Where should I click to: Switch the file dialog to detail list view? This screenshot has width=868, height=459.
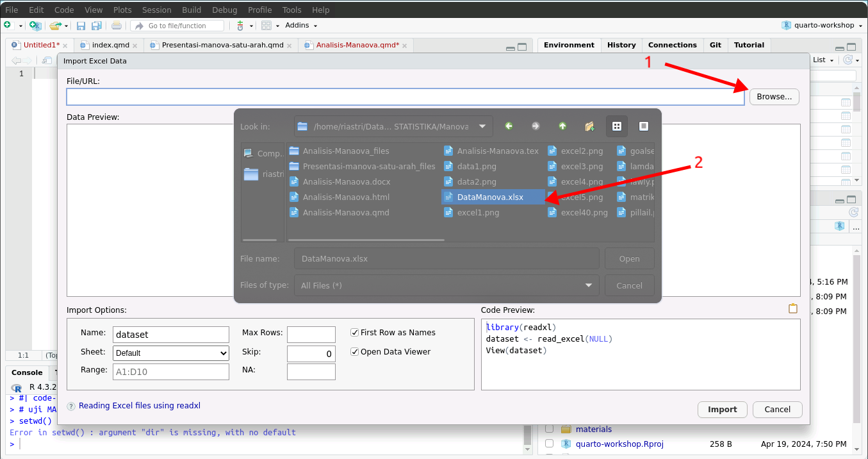click(x=644, y=126)
